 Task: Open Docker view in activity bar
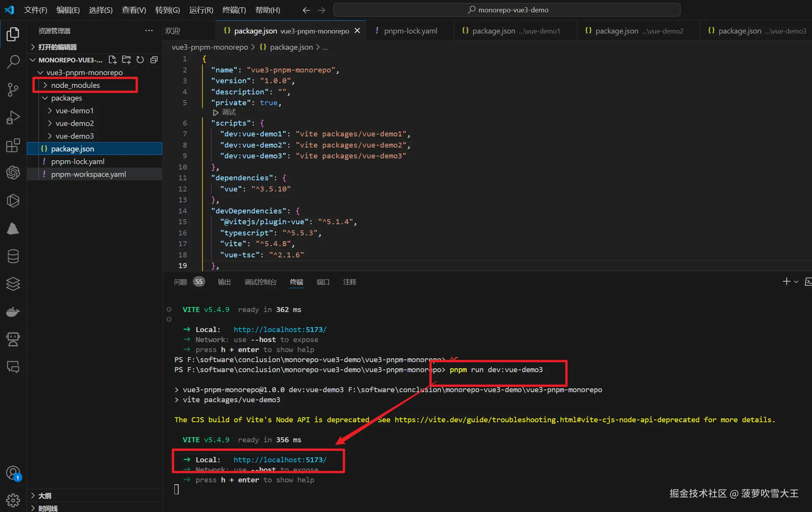tap(13, 312)
